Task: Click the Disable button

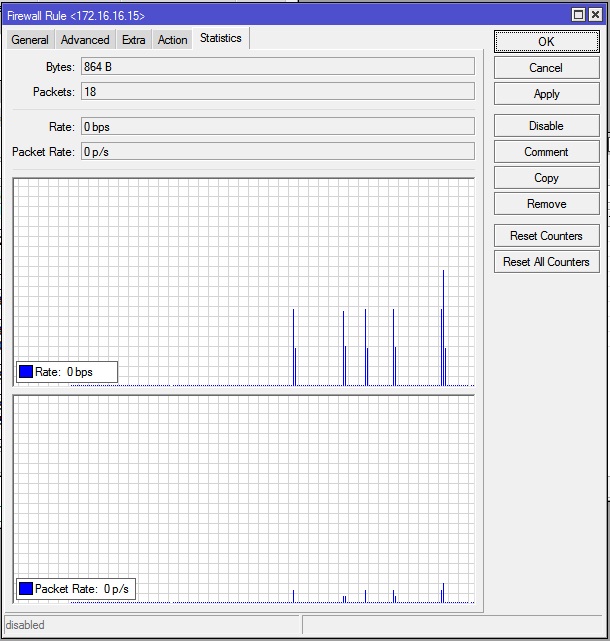Action: click(x=546, y=126)
